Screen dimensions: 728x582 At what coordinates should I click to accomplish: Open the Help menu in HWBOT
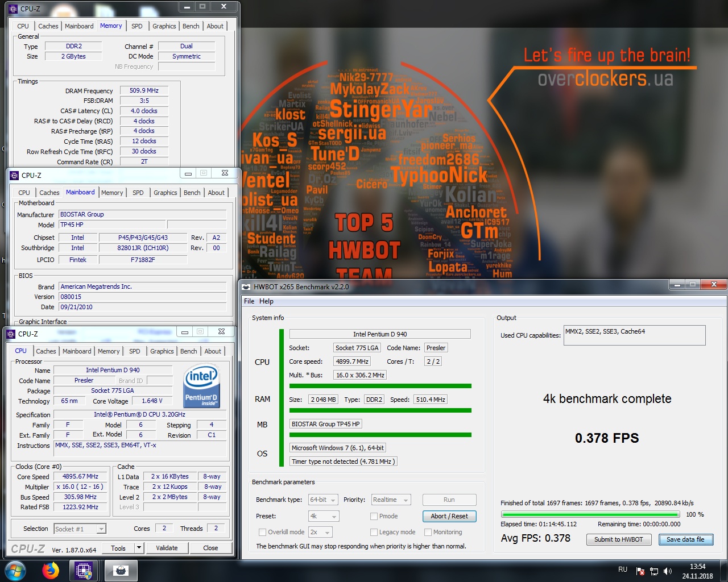[x=266, y=301]
